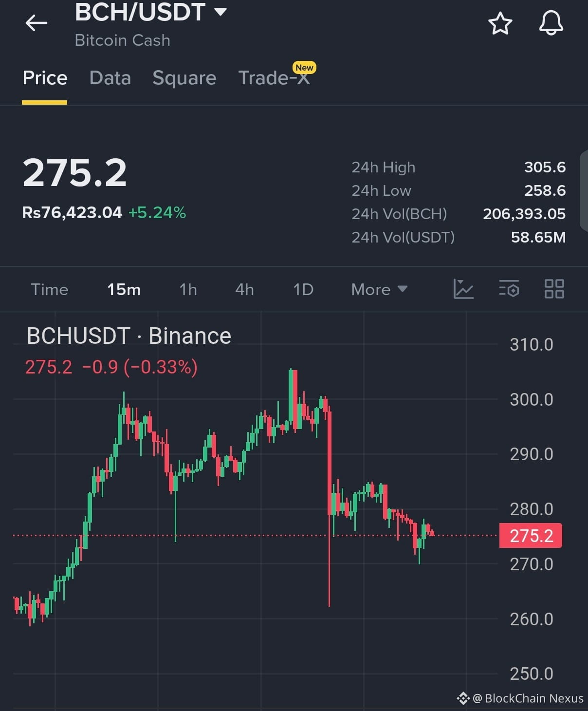
Task: Tap the 290.0 price axis label
Action: [x=531, y=454]
